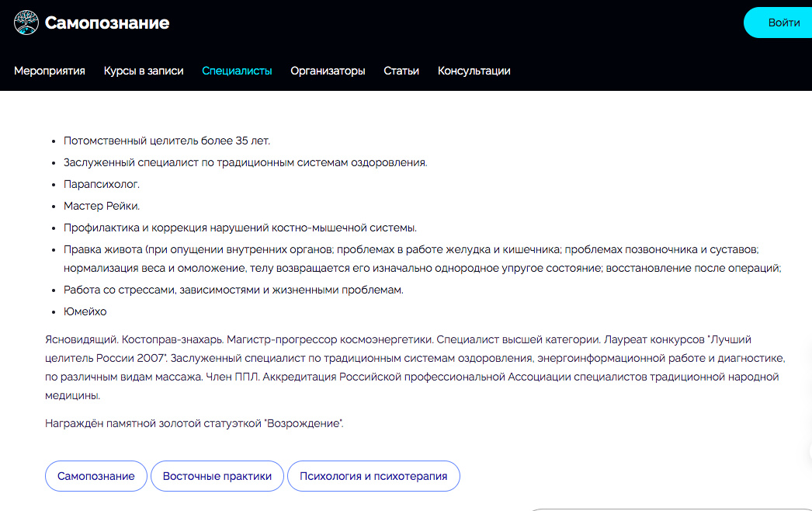Click the bullet text 'Мастер Рейки.'
812x511 pixels.
(102, 207)
